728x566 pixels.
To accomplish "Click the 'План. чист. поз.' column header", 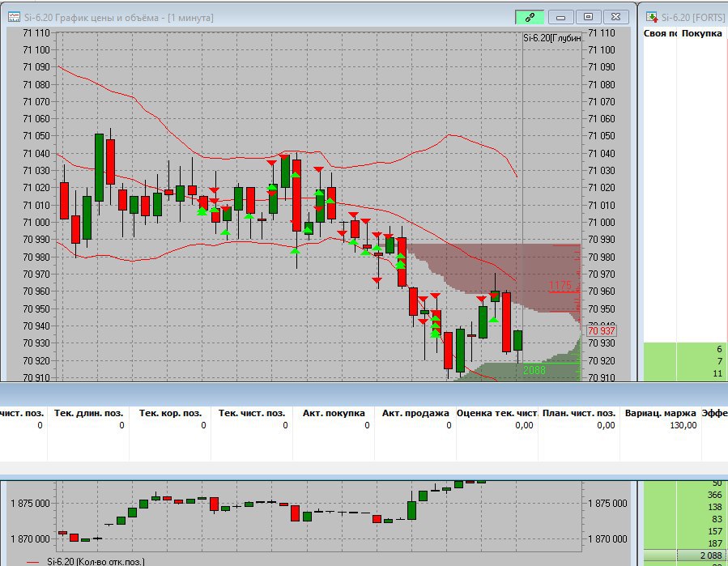I will pyautogui.click(x=579, y=413).
